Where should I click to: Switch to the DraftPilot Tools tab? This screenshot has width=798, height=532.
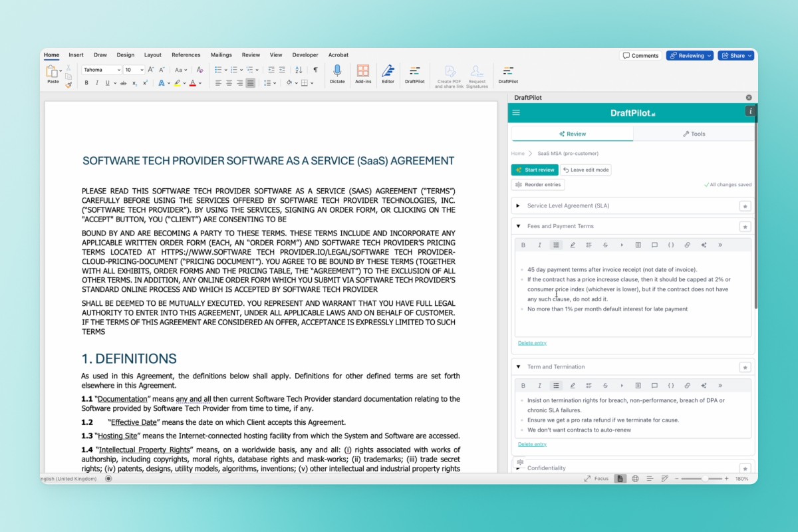tap(694, 134)
